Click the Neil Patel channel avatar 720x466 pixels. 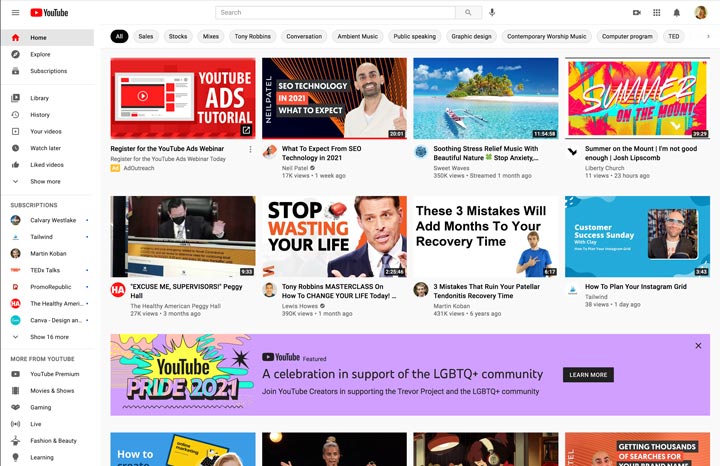270,152
